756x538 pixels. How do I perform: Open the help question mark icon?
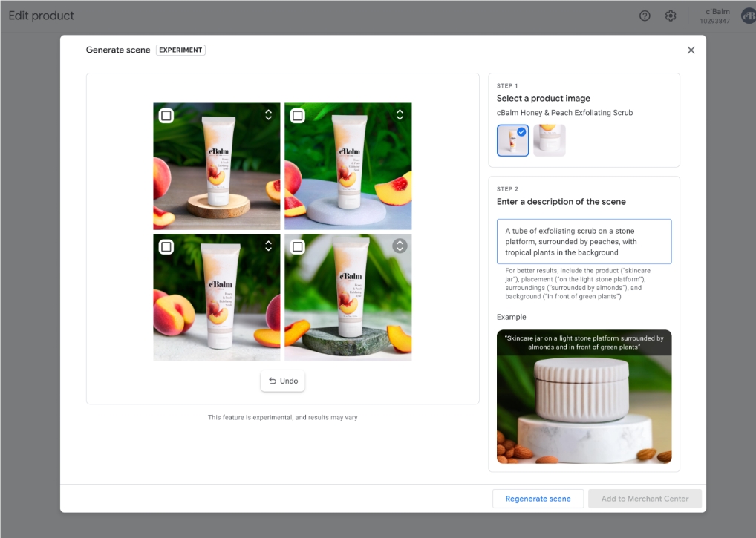click(x=645, y=16)
